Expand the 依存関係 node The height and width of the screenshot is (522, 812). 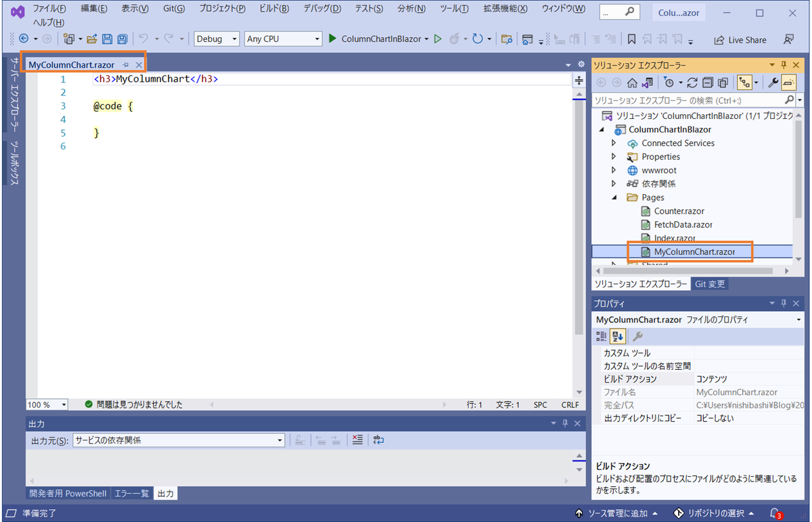[x=614, y=184]
